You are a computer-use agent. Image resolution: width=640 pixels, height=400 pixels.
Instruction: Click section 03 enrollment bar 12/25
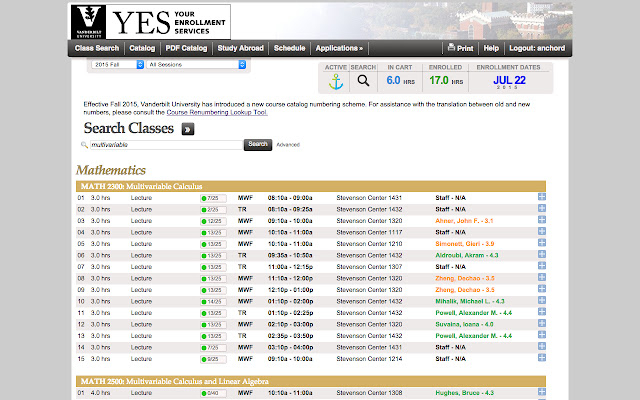coord(213,221)
